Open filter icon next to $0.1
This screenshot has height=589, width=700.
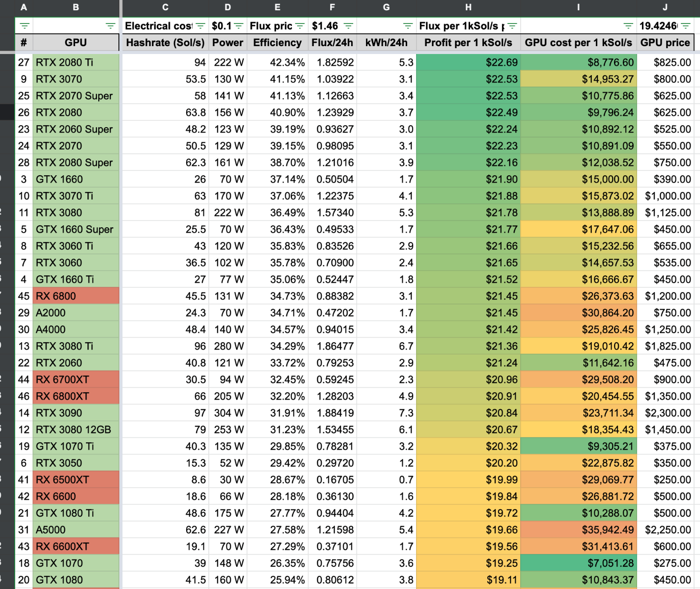(239, 26)
